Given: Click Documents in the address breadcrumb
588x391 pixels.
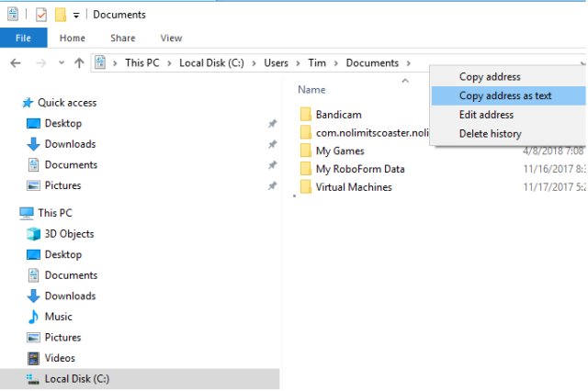Looking at the screenshot, I should point(372,62).
